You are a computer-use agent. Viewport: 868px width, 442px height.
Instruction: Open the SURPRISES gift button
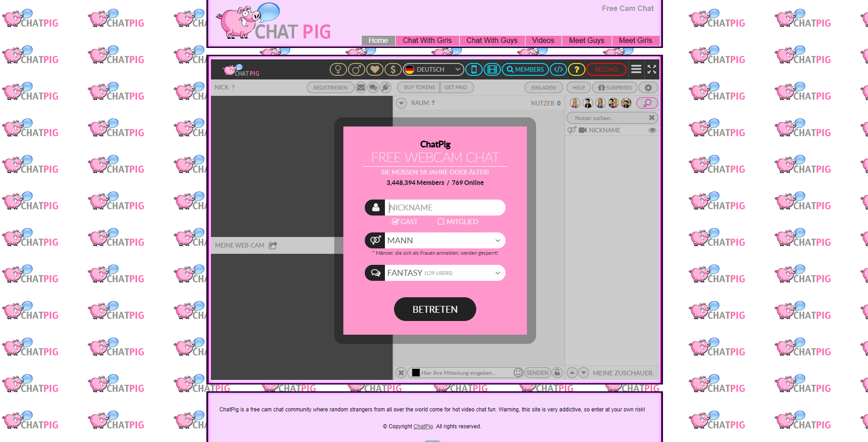pos(615,87)
